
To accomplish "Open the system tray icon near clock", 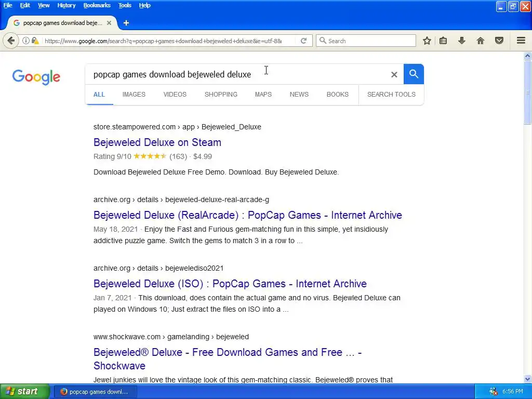I will [x=494, y=392].
